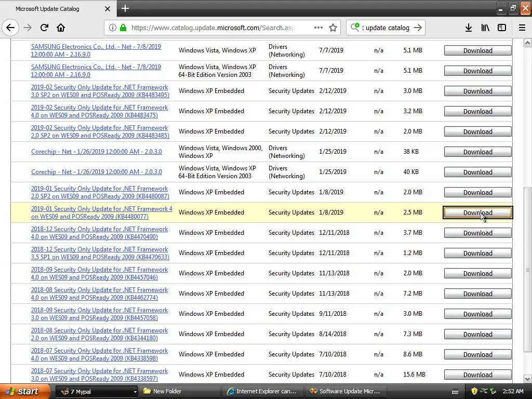This screenshot has width=532, height=399.
Task: Download the 7.2 MB KB4462774 update
Action: pos(478,294)
